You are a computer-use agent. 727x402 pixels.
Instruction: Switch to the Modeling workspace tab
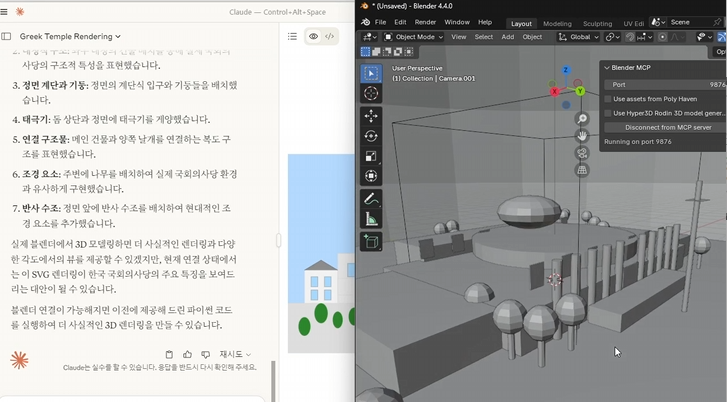pyautogui.click(x=557, y=24)
